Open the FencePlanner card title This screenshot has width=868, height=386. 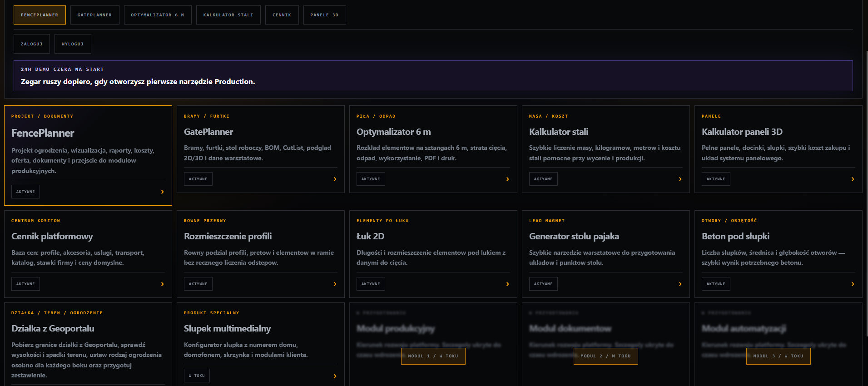pos(43,133)
